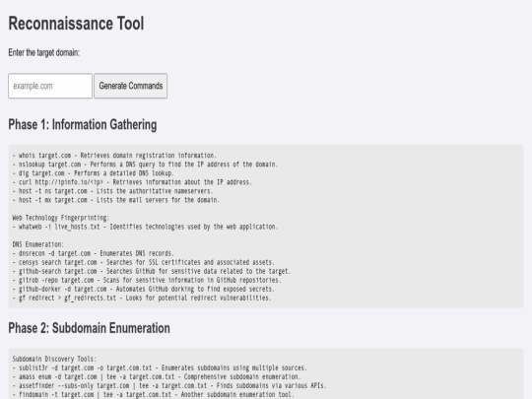This screenshot has width=532, height=399.
Task: Click the target domain input field
Action: tap(50, 86)
